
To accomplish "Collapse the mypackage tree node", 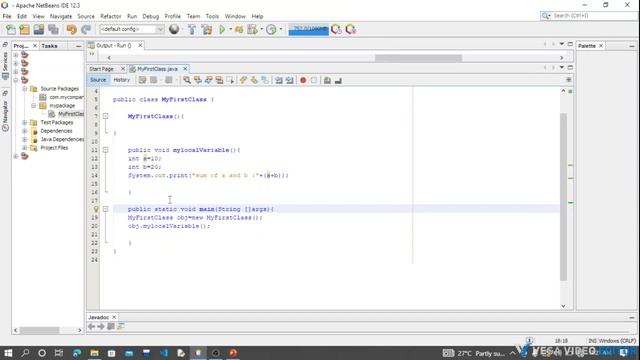I will (34, 105).
